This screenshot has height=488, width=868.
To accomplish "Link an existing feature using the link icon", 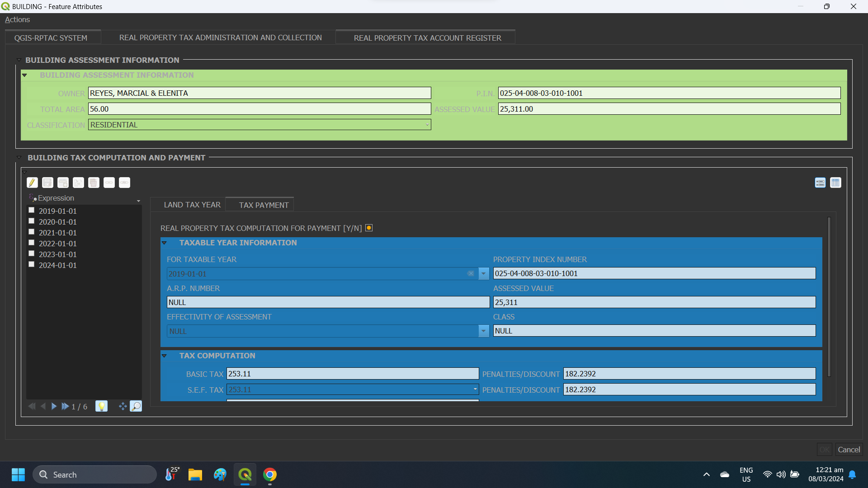I will (x=109, y=183).
